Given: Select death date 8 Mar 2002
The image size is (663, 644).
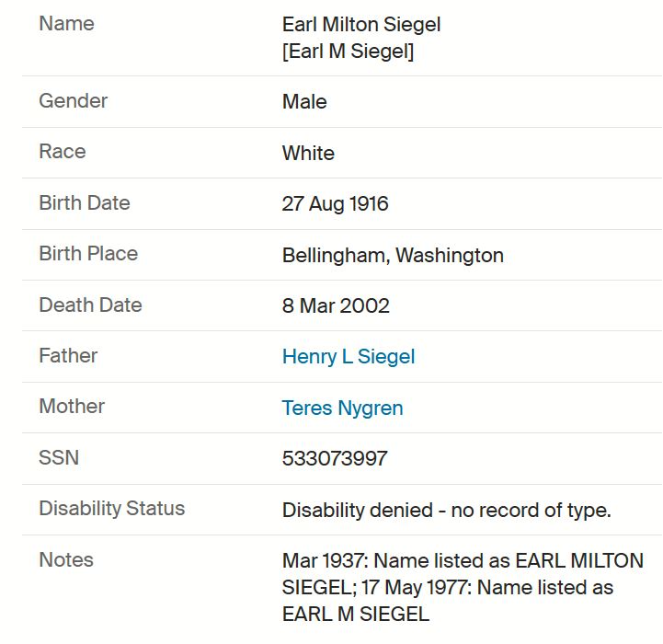Looking at the screenshot, I should pos(336,305).
